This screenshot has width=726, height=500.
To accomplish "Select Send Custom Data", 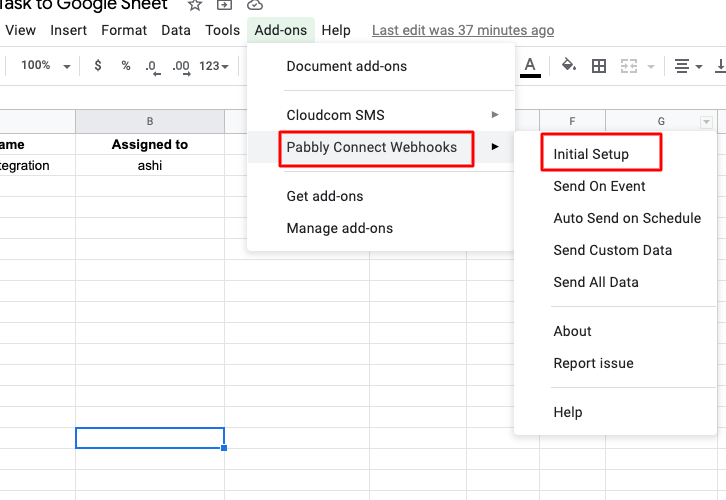I will (615, 250).
